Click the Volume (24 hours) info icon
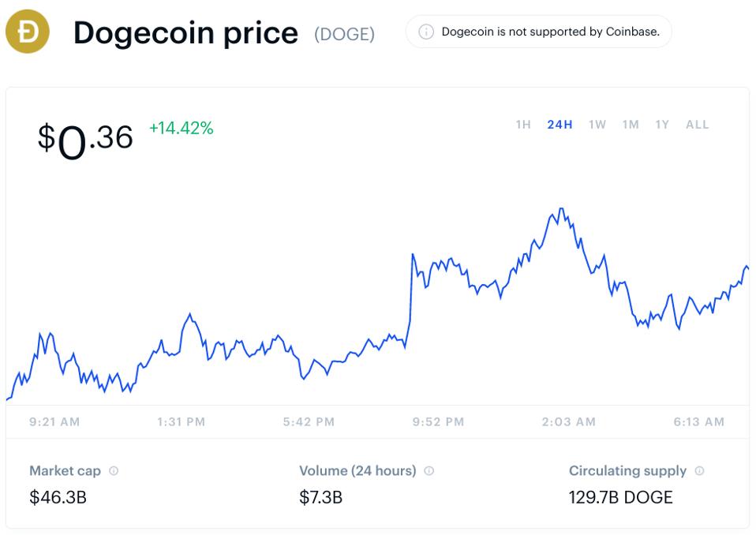The width and height of the screenshot is (756, 535). (x=429, y=470)
